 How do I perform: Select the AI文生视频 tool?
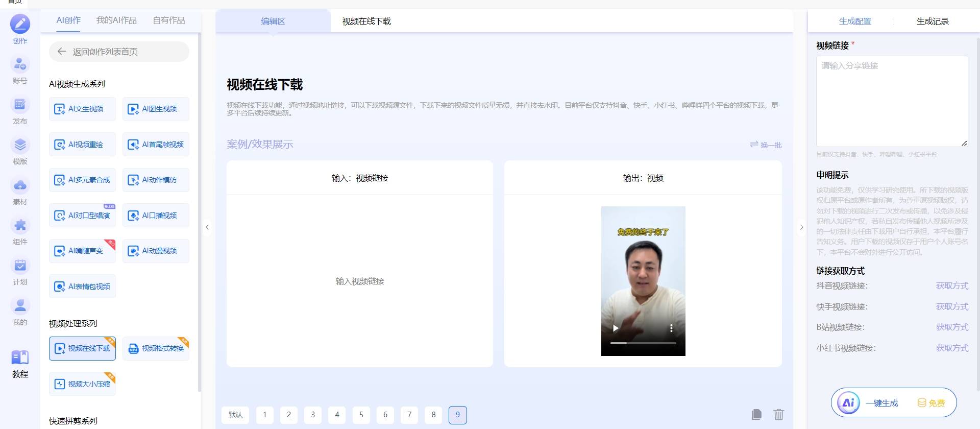tap(82, 109)
